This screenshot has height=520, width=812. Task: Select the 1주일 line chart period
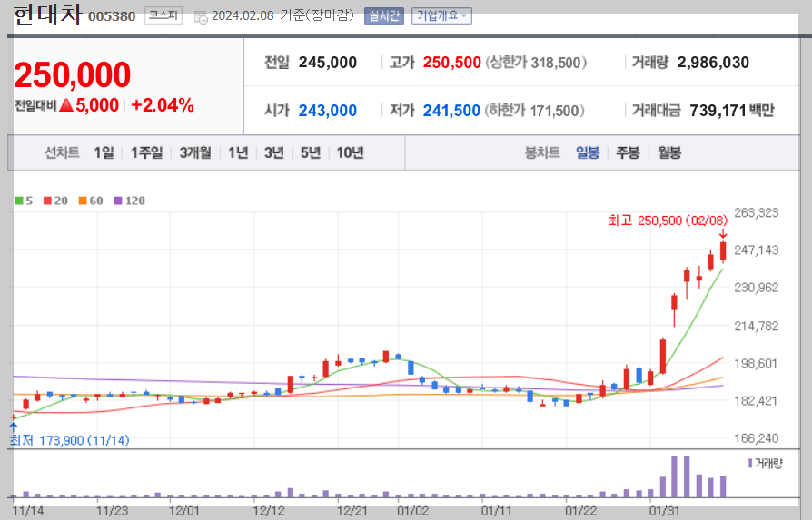tap(146, 152)
